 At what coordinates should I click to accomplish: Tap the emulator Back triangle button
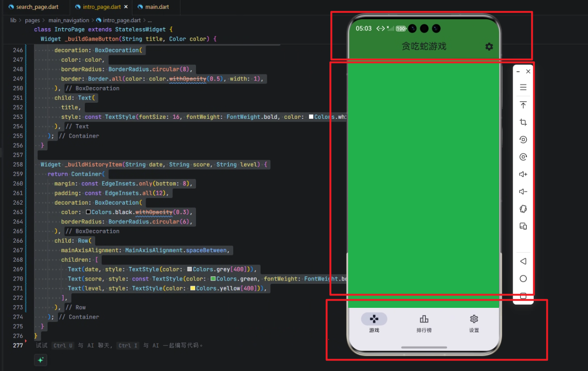(523, 261)
